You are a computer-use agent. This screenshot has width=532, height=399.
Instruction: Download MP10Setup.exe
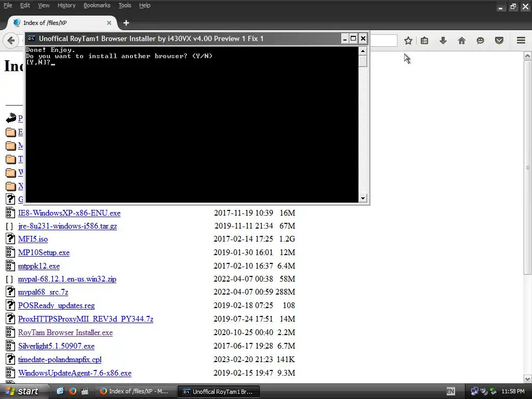point(44,252)
